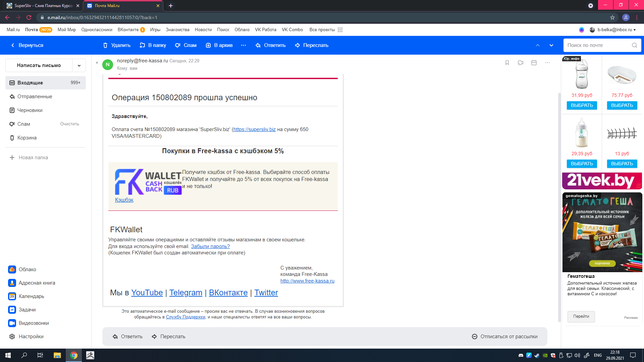The image size is (644, 362).
Task: Open the YouTube link
Action: click(147, 293)
